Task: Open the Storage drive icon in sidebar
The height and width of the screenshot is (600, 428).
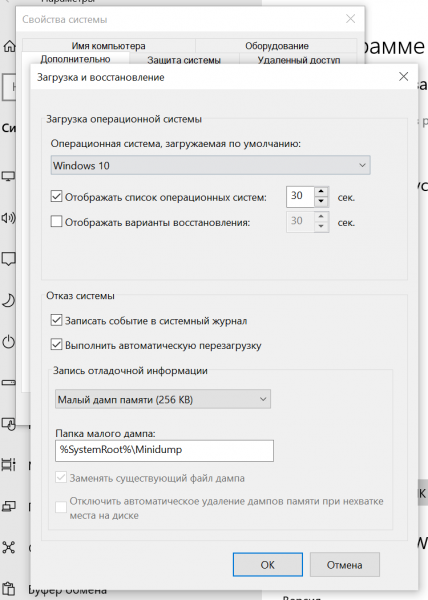Action: [8, 383]
